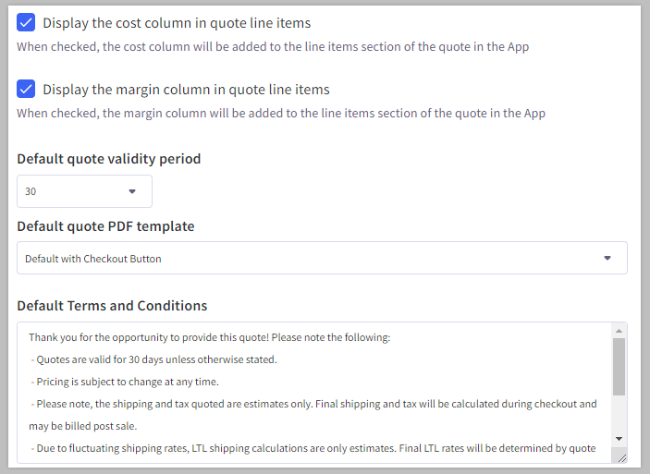This screenshot has height=474, width=650.
Task: Click the terms box scrollbar up arrow
Action: (x=619, y=331)
